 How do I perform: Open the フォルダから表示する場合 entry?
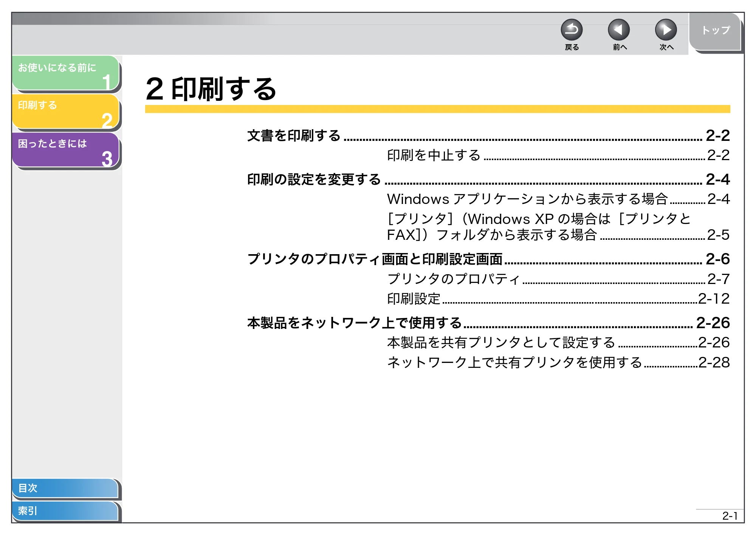(x=558, y=227)
